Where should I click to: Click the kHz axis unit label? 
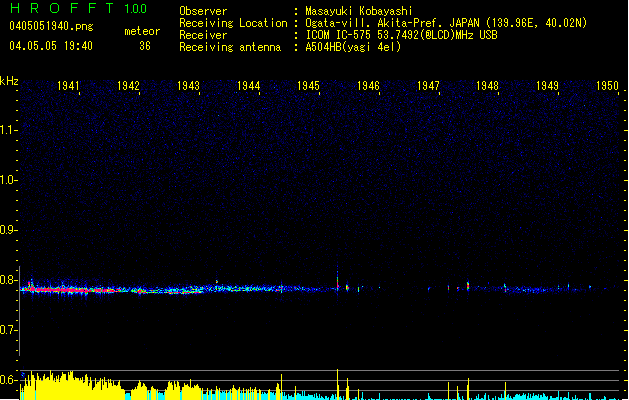(x=9, y=81)
